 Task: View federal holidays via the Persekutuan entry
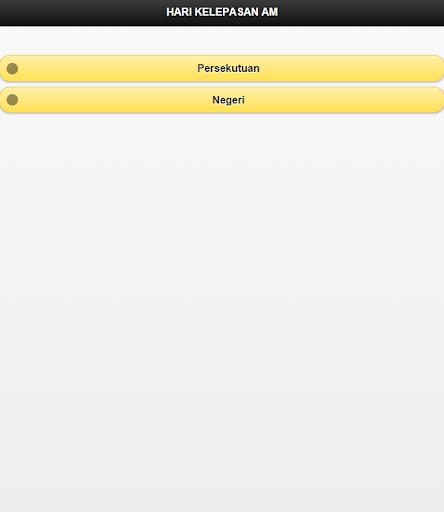coord(222,69)
